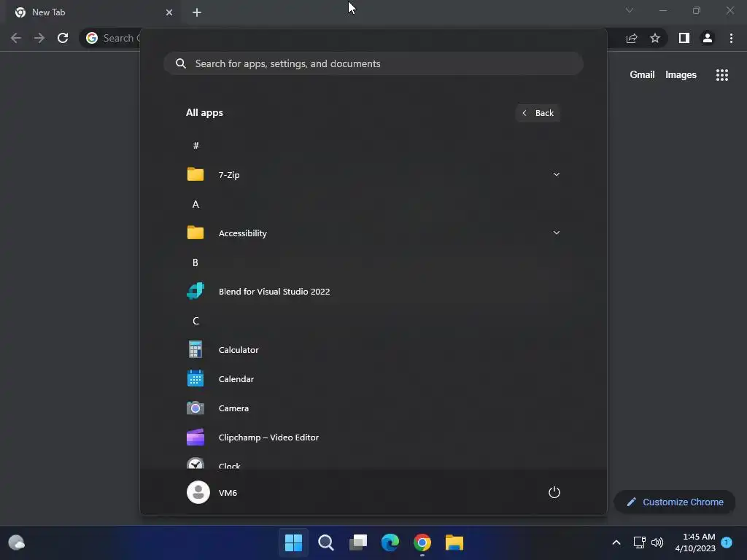Bookmark this tab with the star icon

point(655,38)
